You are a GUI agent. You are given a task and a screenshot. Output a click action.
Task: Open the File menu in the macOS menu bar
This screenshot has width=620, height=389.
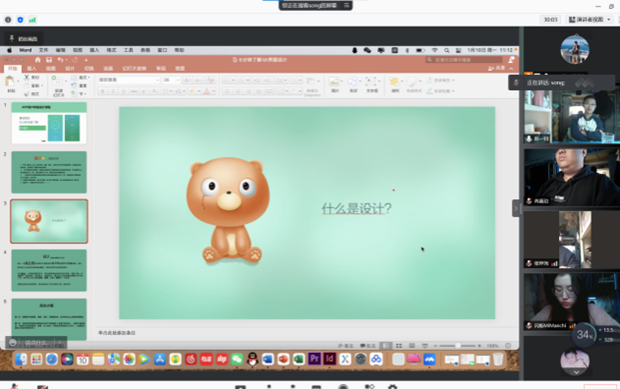coord(43,50)
